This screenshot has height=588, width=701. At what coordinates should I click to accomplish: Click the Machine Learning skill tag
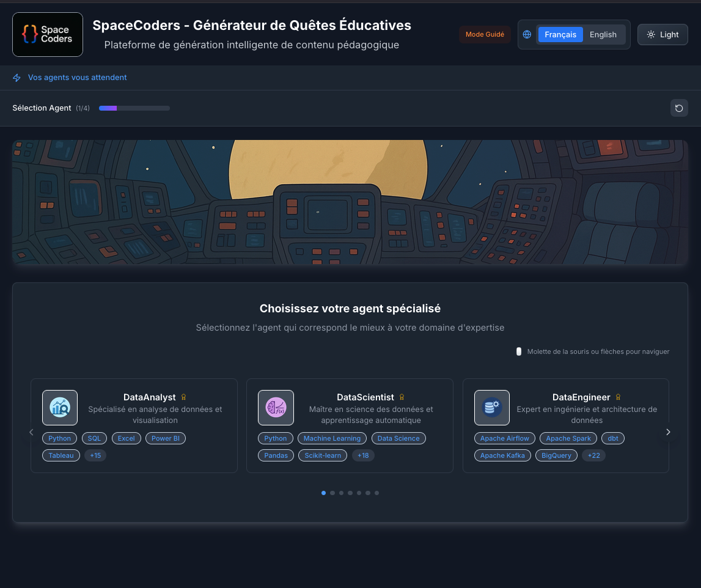pyautogui.click(x=332, y=438)
